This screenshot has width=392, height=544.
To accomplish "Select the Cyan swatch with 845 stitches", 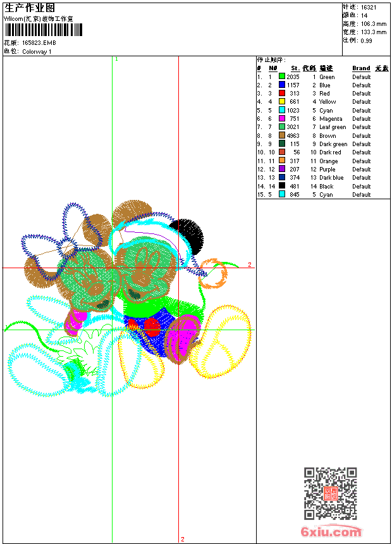I will (282, 194).
